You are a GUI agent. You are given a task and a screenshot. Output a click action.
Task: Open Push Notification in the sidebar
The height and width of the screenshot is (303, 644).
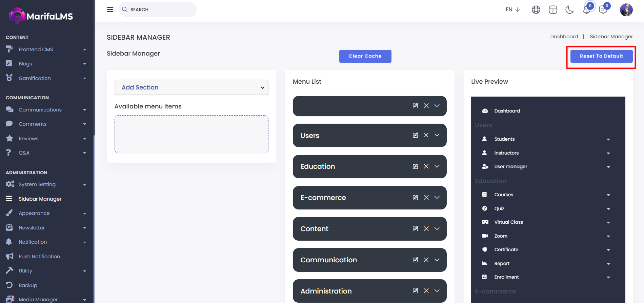pos(39,257)
